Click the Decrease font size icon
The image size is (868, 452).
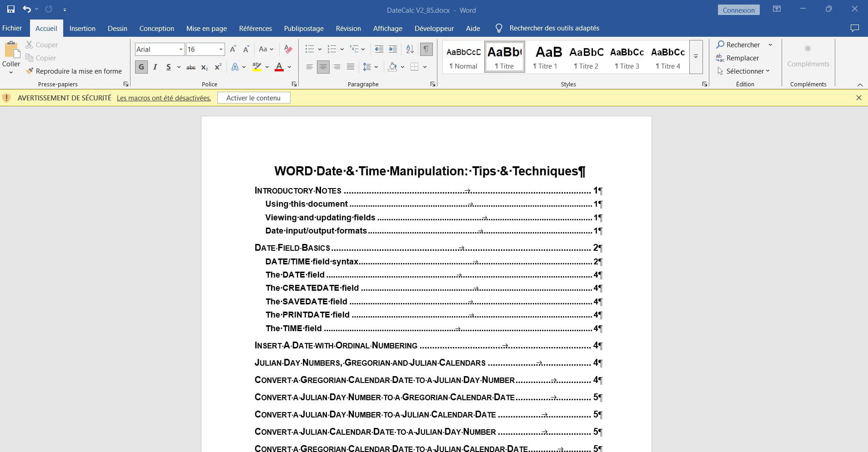coord(246,49)
